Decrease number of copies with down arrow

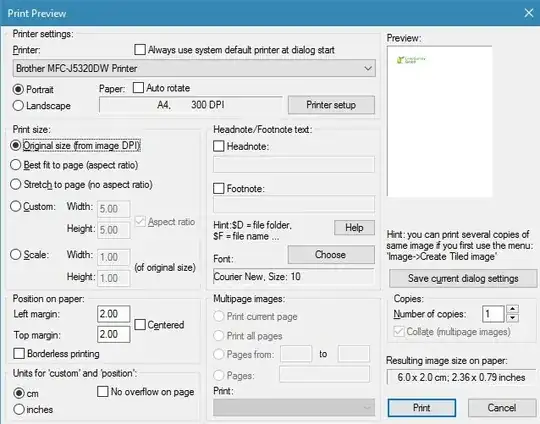(513, 318)
